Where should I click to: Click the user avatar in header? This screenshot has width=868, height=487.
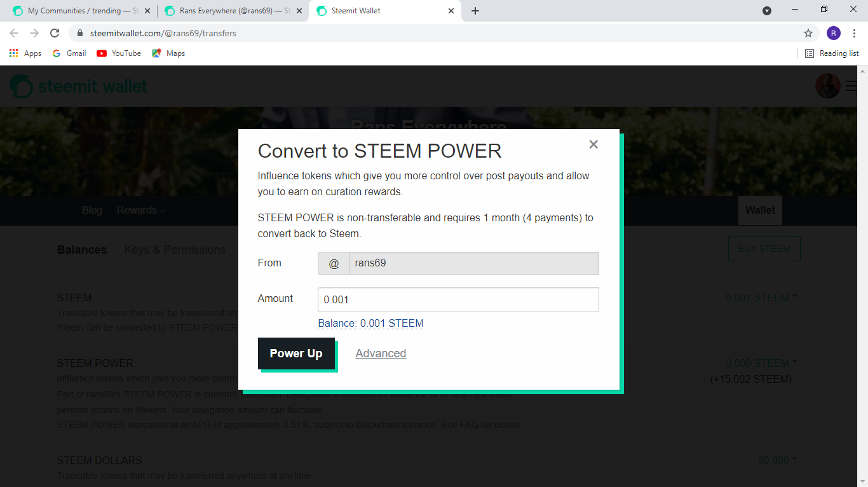[828, 86]
